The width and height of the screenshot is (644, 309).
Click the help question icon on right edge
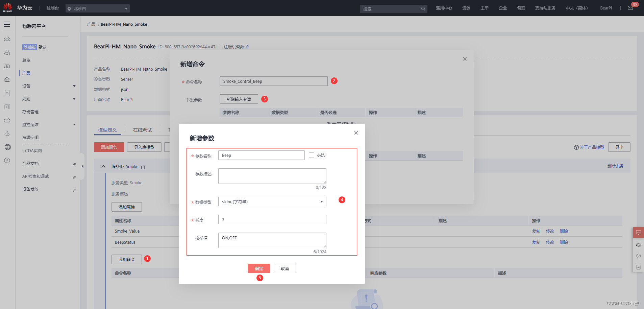coord(639,256)
